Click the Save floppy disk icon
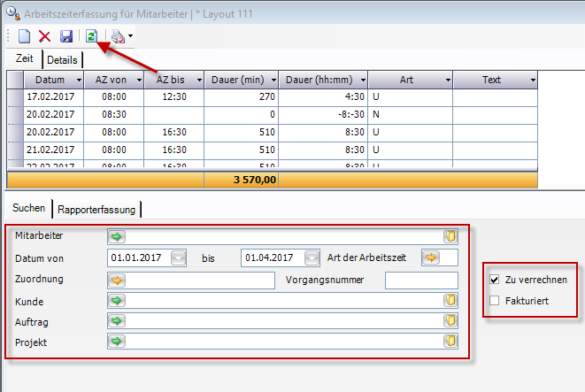The image size is (585, 392). click(x=66, y=36)
